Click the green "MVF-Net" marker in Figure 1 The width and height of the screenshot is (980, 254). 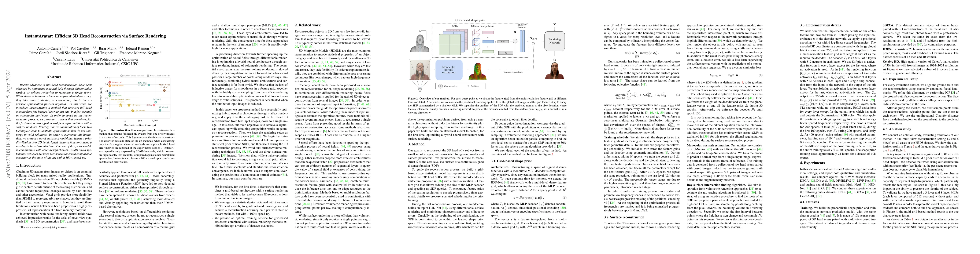(110, 96)
